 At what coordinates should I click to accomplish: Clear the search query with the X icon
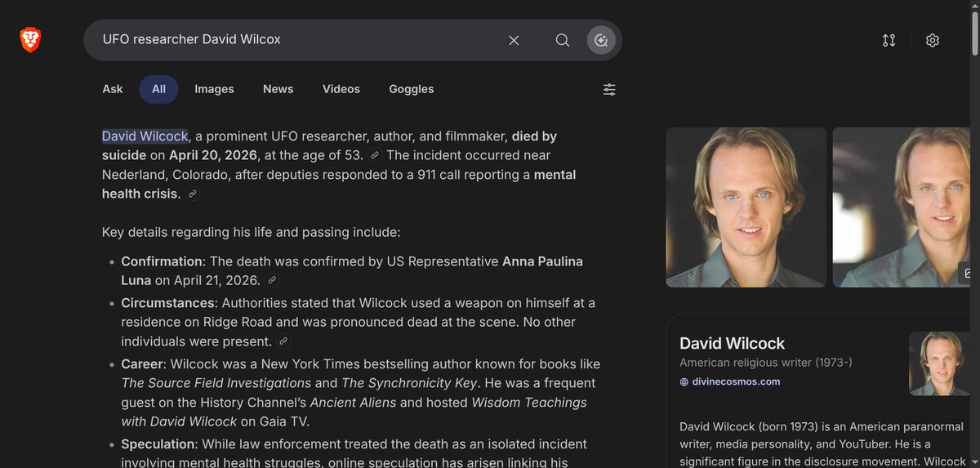[514, 40]
